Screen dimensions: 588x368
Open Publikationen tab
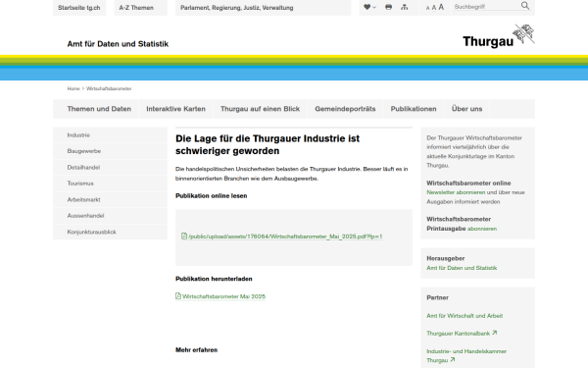pos(414,109)
